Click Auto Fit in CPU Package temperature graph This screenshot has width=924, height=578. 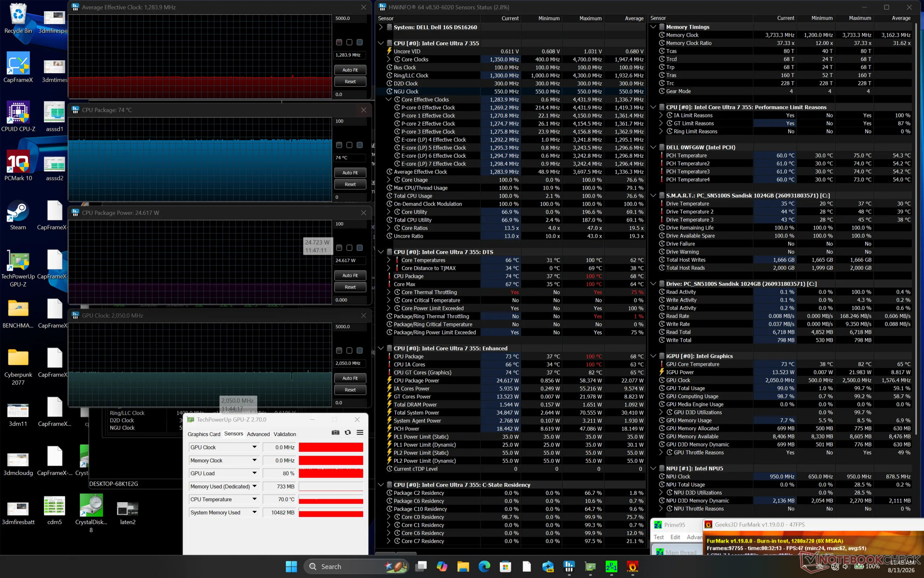(x=350, y=173)
